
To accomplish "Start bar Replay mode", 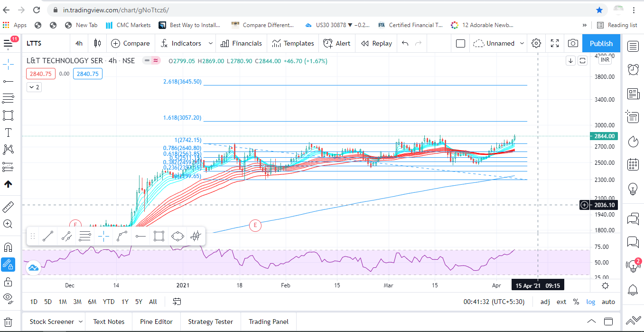I will coord(376,43).
